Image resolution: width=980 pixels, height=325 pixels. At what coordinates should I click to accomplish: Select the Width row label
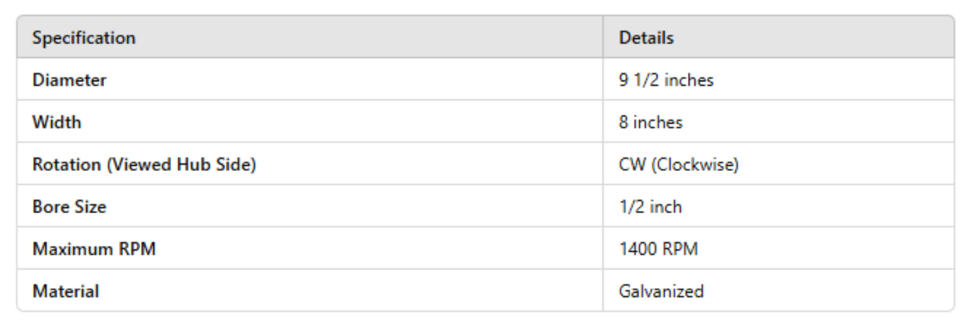click(x=57, y=122)
